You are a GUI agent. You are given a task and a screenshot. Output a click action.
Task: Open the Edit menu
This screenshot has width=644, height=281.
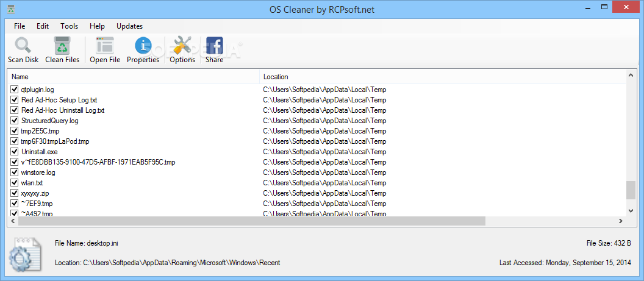(43, 26)
